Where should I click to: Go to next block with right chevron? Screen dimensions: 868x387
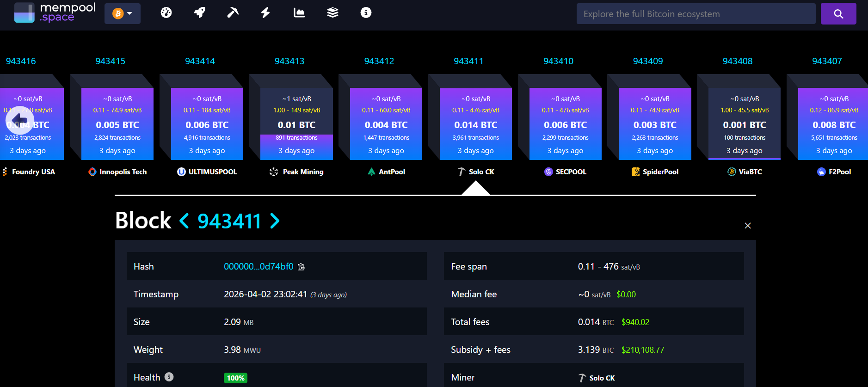[x=275, y=221]
